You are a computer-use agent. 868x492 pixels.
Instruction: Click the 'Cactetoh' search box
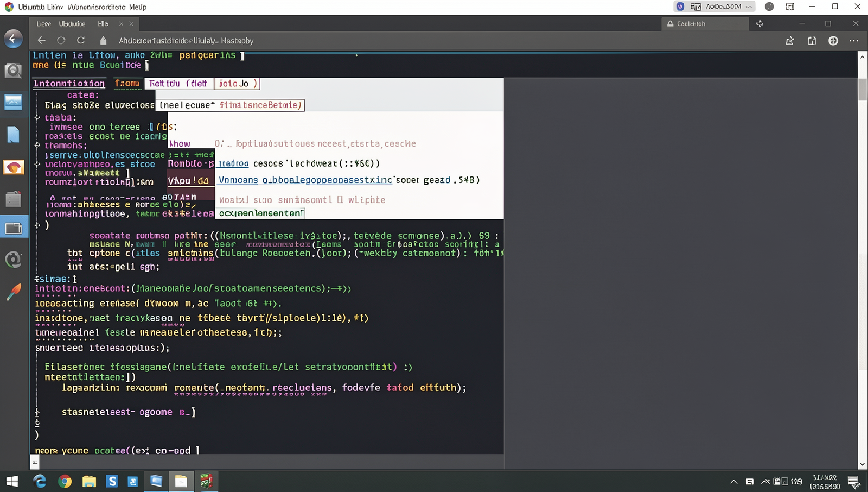coord(705,24)
